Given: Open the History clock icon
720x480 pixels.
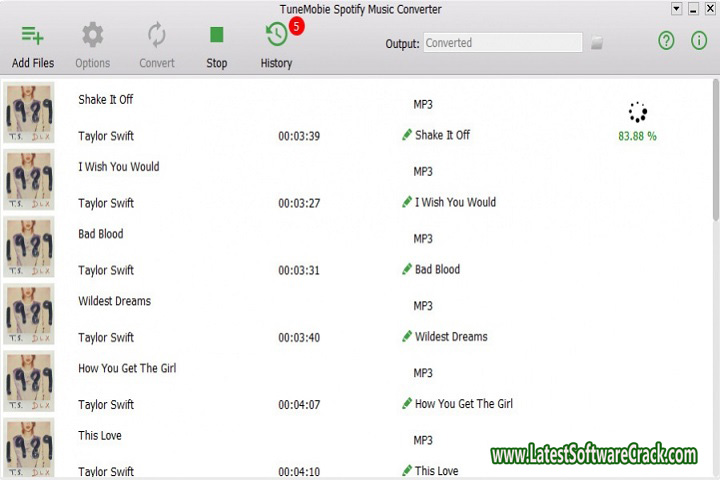Looking at the screenshot, I should point(276,35).
